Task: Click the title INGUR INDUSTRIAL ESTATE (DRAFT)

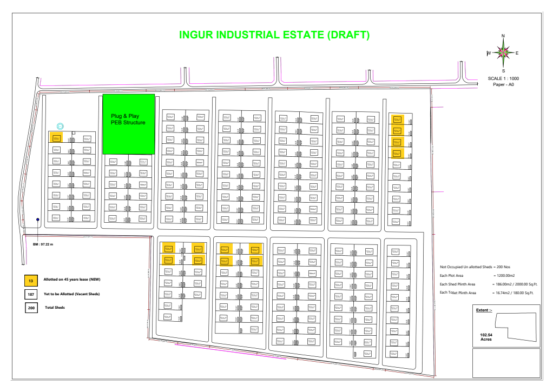Action: 274,35
